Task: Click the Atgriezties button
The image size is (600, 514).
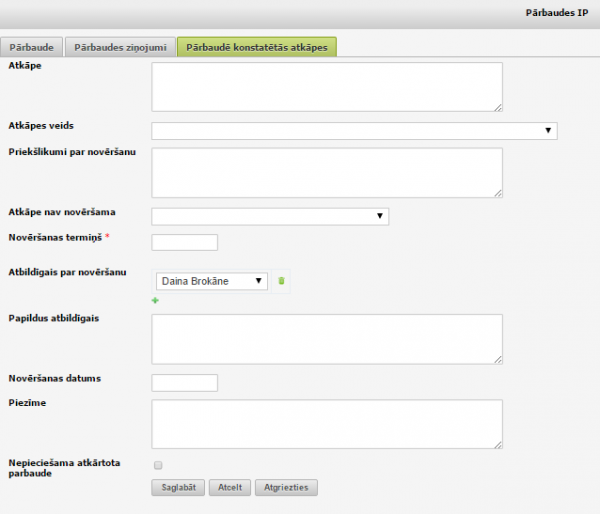Action: [286, 488]
